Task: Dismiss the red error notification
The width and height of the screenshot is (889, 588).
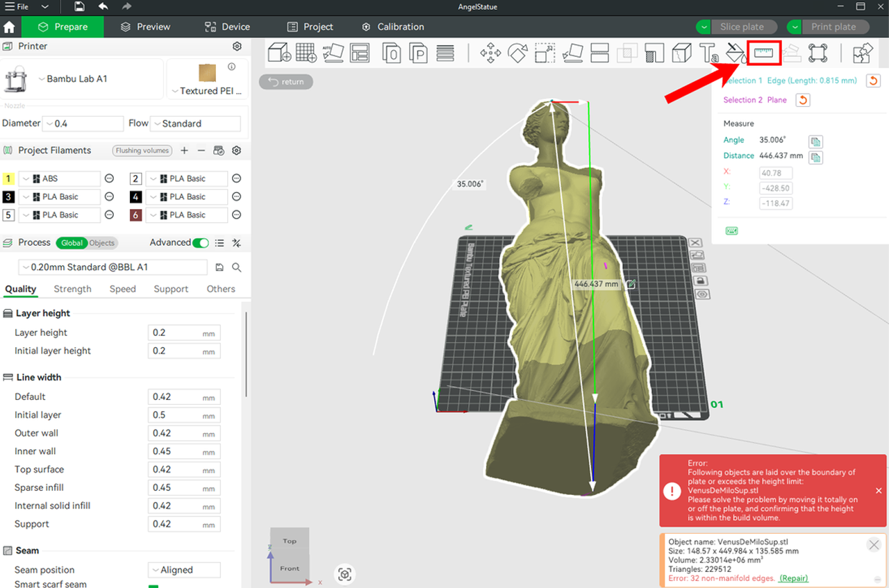Action: (x=879, y=491)
